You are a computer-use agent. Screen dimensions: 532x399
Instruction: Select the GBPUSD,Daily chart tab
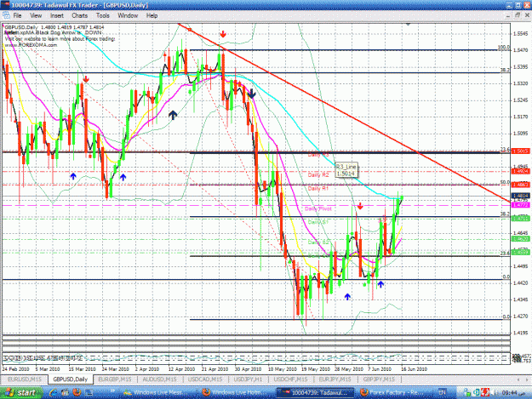tap(71, 379)
